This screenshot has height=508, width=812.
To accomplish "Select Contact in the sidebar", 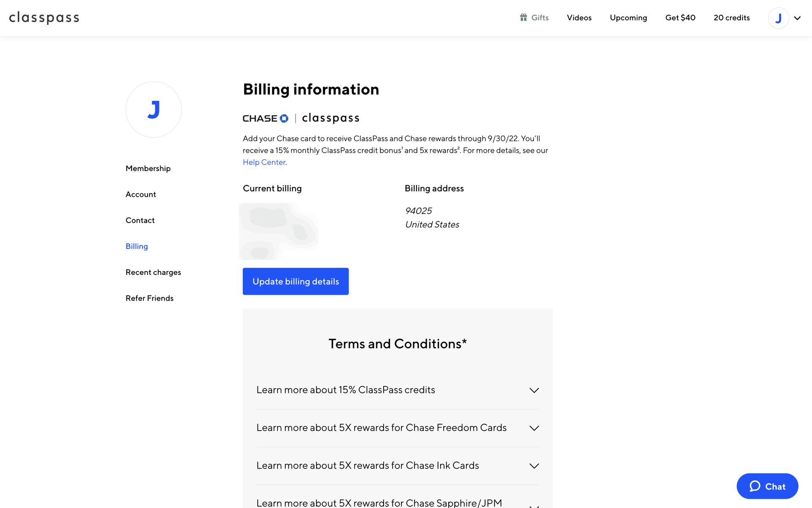I will click(140, 220).
